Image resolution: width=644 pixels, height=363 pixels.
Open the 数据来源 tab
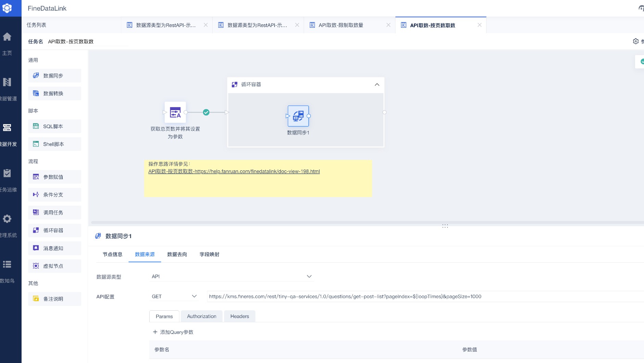click(x=145, y=254)
